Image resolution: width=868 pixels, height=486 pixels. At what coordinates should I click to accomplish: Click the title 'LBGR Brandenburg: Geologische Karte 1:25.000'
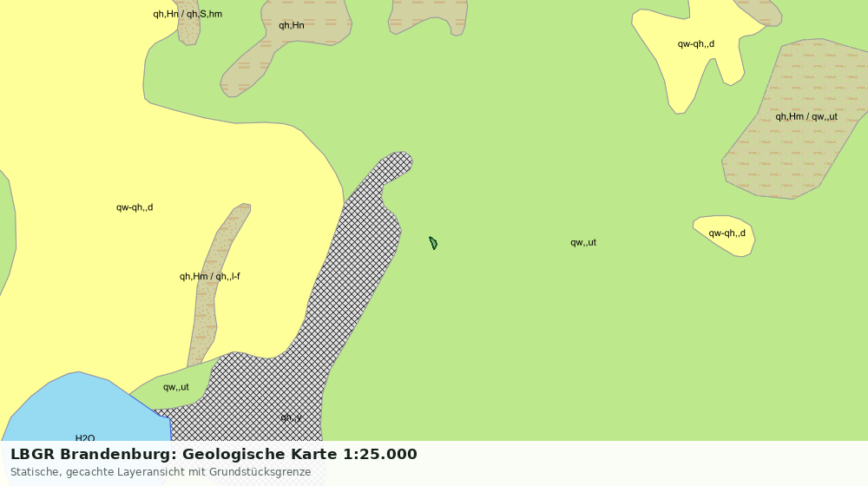214,454
